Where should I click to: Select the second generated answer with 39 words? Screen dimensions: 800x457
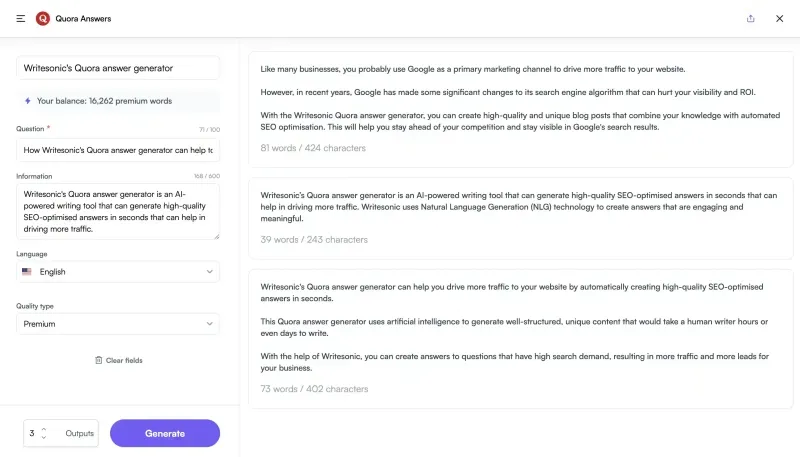tap(520, 218)
